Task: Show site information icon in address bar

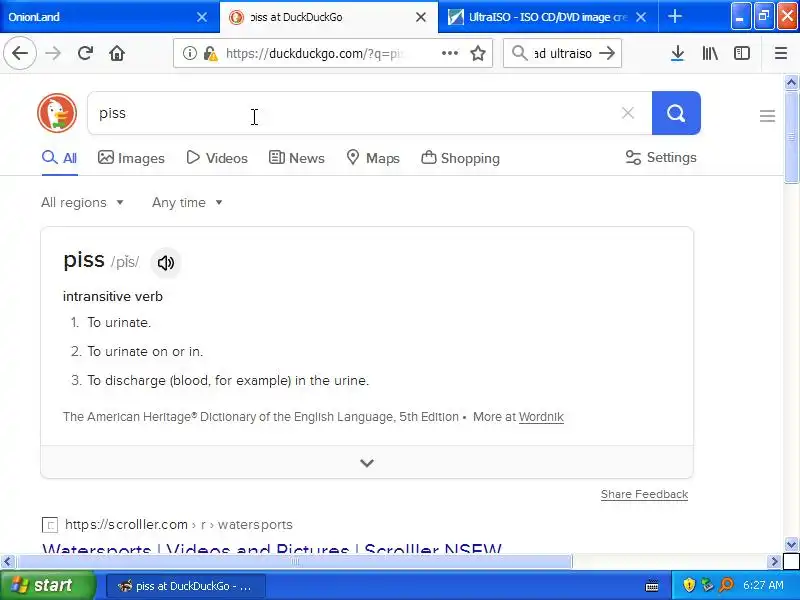Action: coord(189,53)
